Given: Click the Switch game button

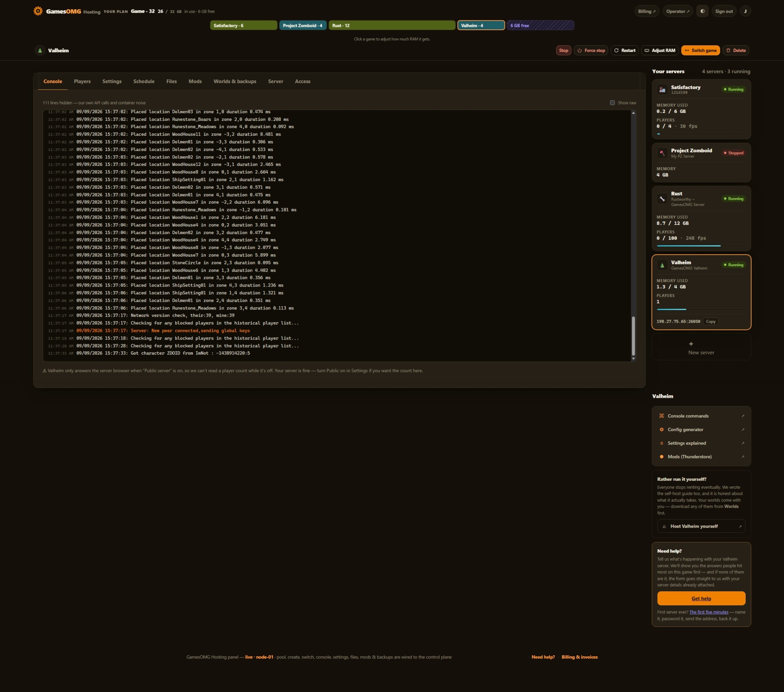Looking at the screenshot, I should [x=701, y=50].
